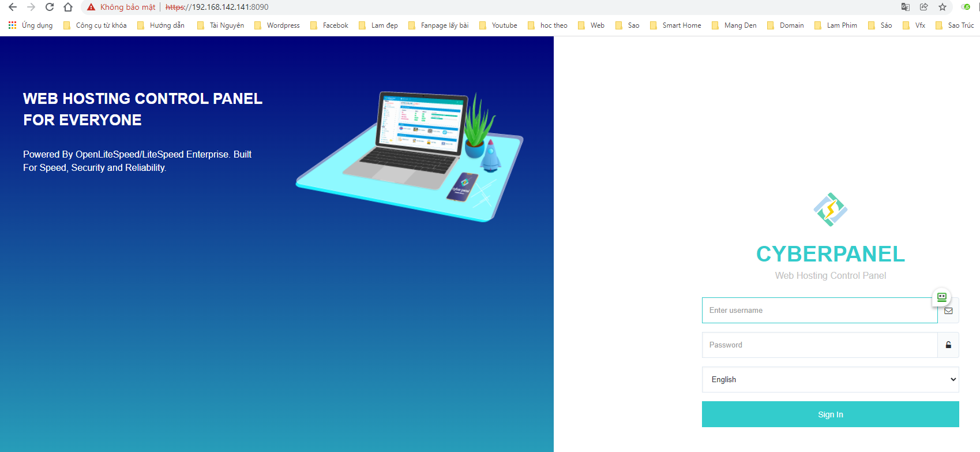Bookmark this page with star icon
Image resolution: width=980 pixels, height=452 pixels.
click(943, 7)
